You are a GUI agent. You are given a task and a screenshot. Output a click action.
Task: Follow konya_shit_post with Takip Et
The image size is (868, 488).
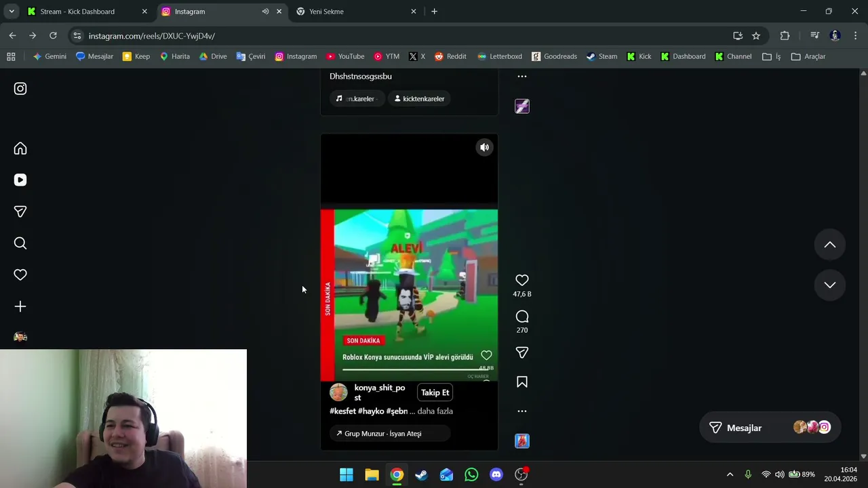coord(435,392)
